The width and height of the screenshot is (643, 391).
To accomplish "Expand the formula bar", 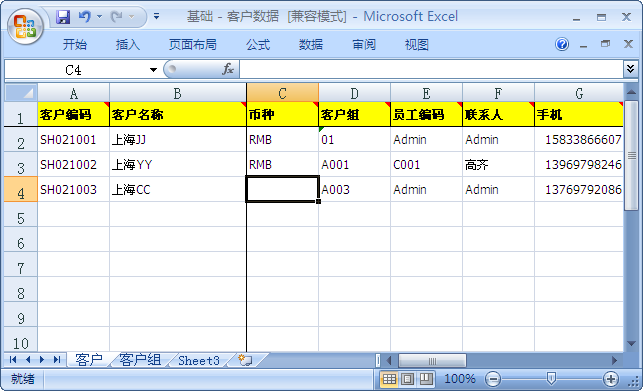I will click(x=630, y=69).
